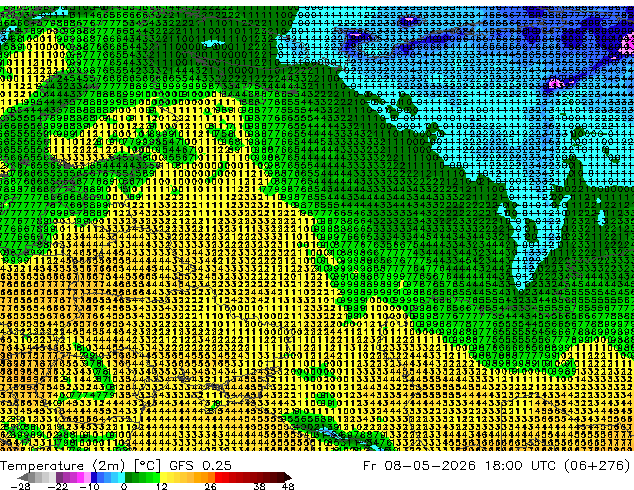Click the '(06+276)' forecast run label
634x490 pixels.
click(x=598, y=466)
